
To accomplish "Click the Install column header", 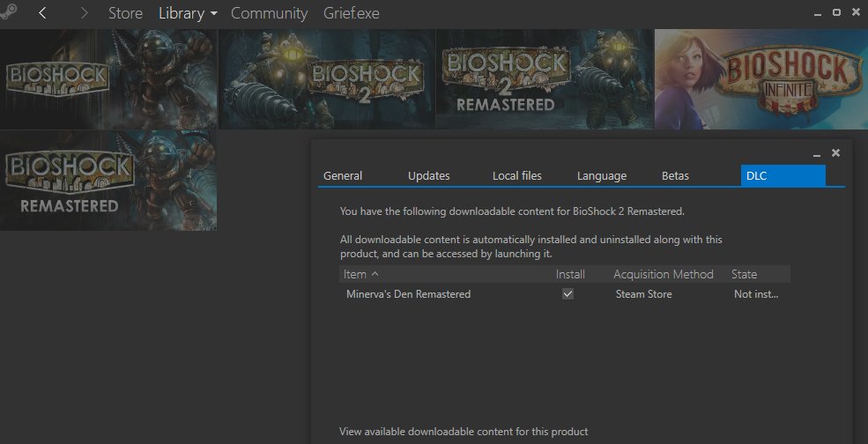I will click(x=570, y=274).
